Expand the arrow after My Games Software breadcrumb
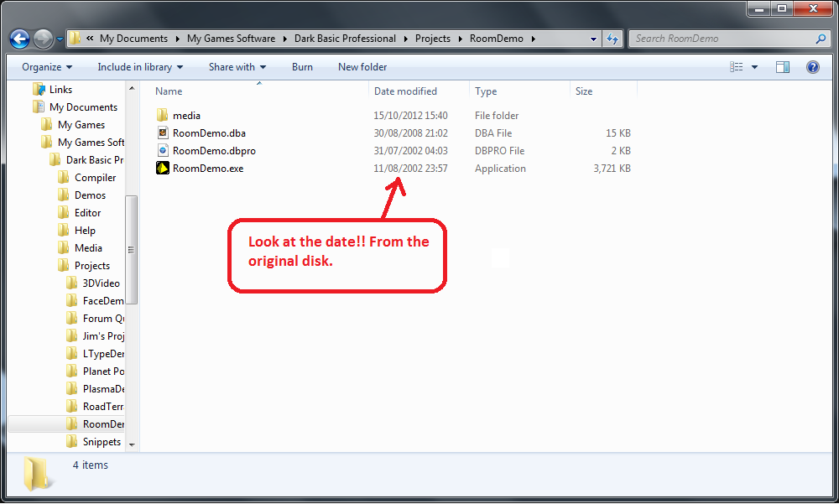This screenshot has height=504, width=839. pyautogui.click(x=285, y=39)
